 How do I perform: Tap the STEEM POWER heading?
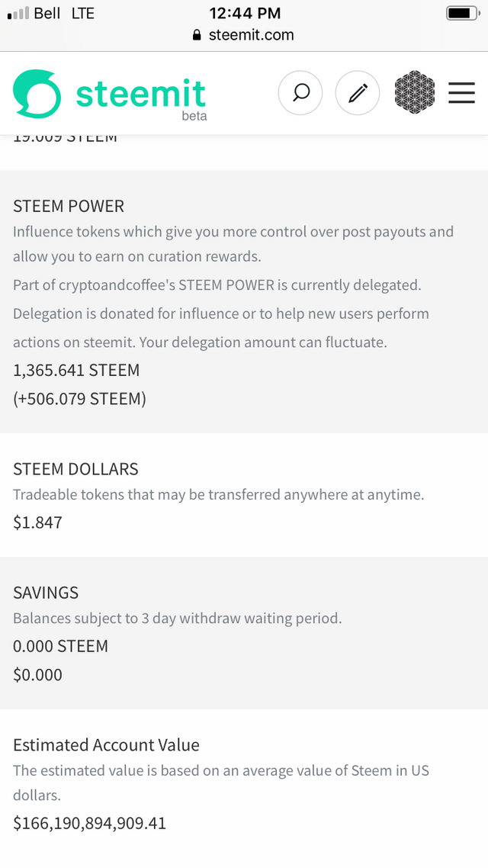point(69,206)
